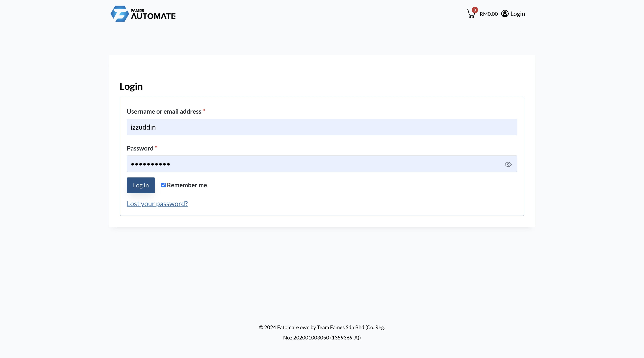
Task: Click the Username or email address label
Action: [164, 111]
